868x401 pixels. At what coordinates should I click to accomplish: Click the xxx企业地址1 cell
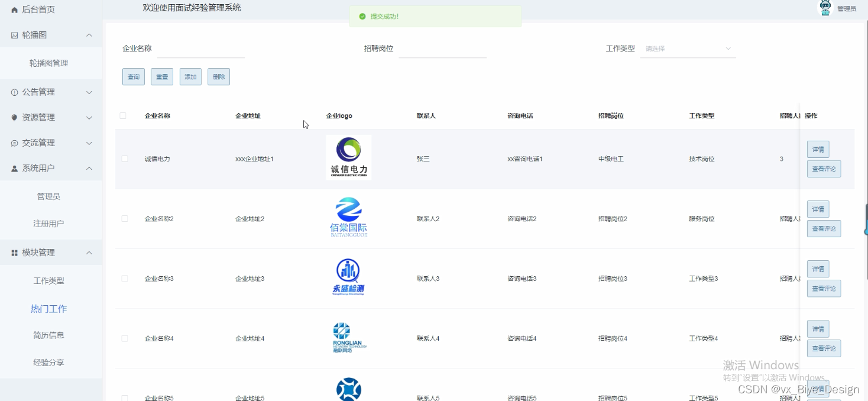point(254,159)
